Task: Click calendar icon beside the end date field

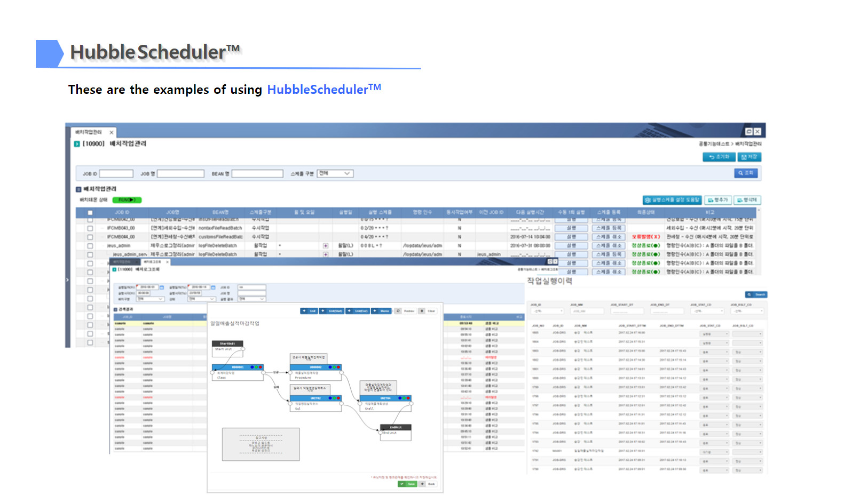Action: (x=213, y=287)
